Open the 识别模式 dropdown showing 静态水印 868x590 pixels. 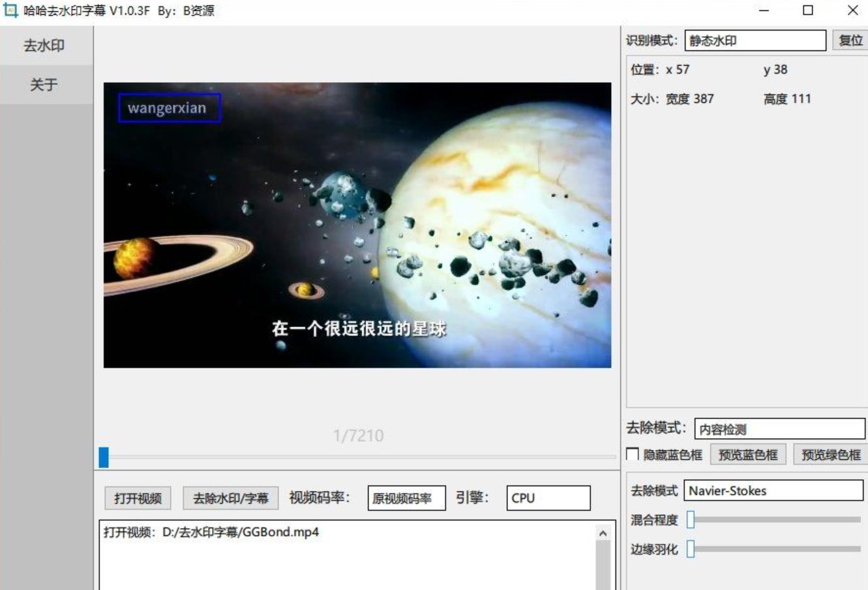(x=755, y=40)
